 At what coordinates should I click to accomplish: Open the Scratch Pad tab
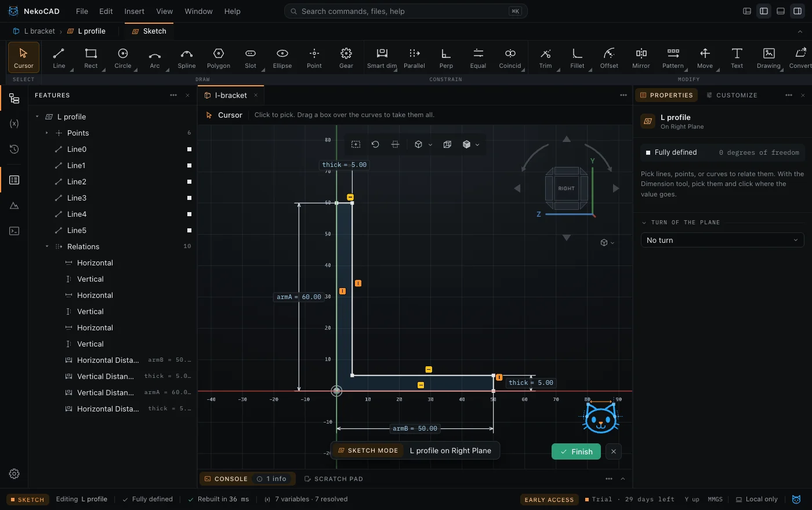click(333, 479)
